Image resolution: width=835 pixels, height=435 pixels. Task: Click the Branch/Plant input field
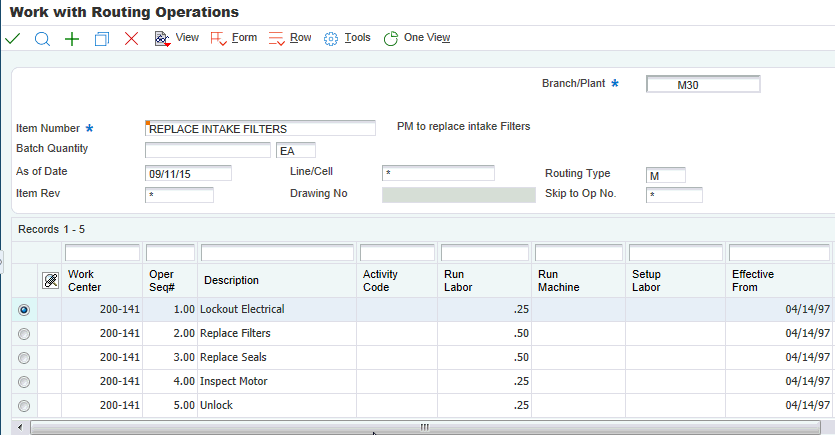[703, 85]
